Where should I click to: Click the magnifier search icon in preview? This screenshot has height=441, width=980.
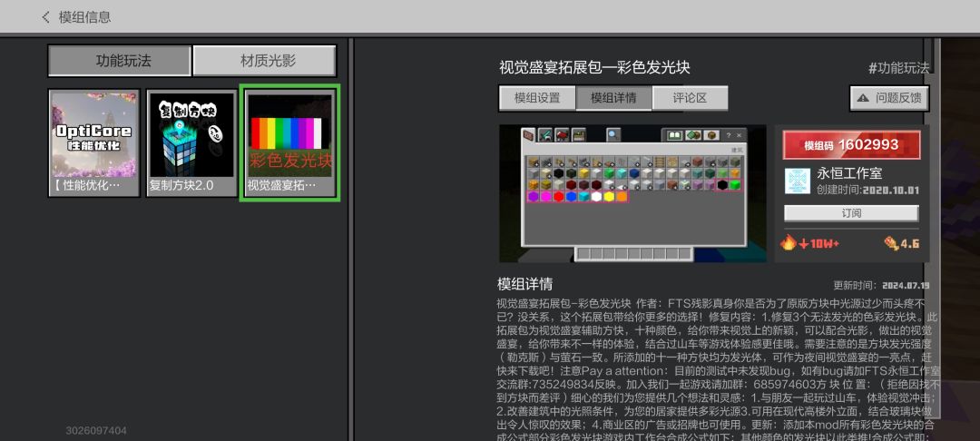(x=613, y=135)
